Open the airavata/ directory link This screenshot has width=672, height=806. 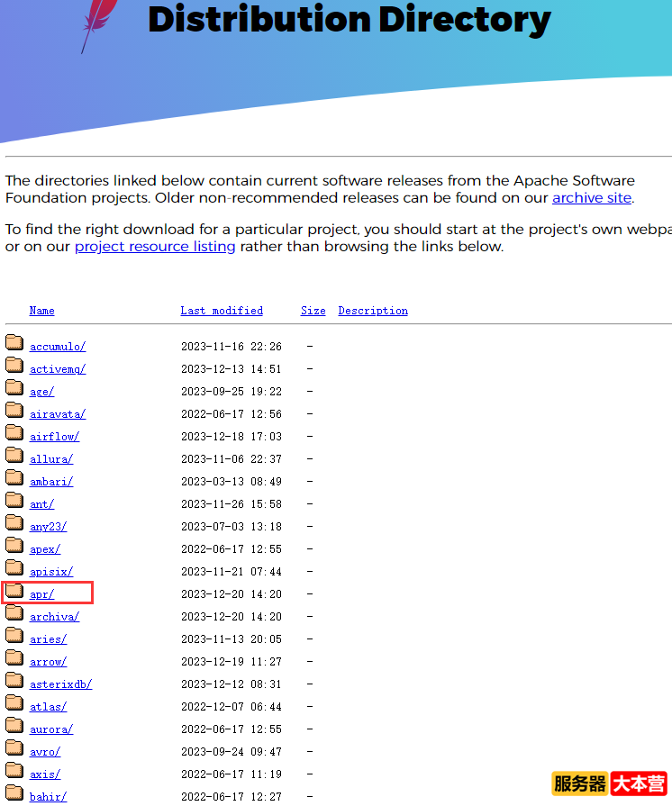[x=58, y=414]
